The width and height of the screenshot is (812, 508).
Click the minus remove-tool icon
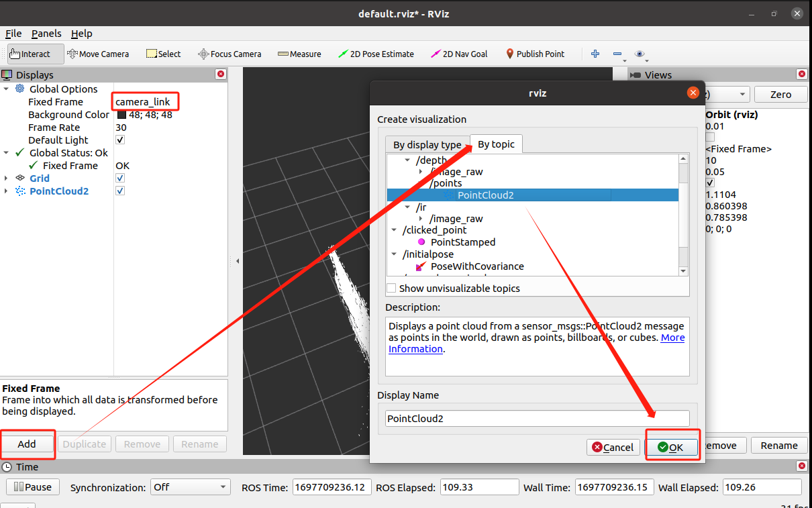[617, 54]
